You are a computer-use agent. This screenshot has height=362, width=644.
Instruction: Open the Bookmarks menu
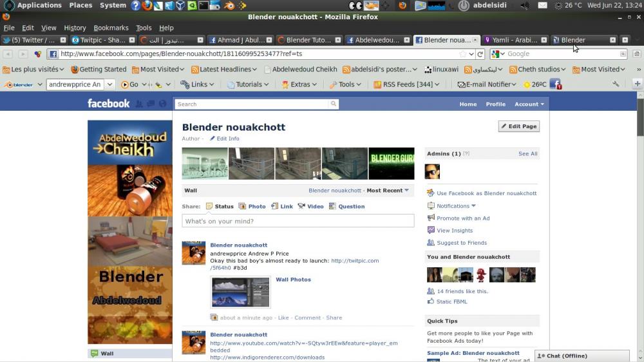click(x=111, y=28)
